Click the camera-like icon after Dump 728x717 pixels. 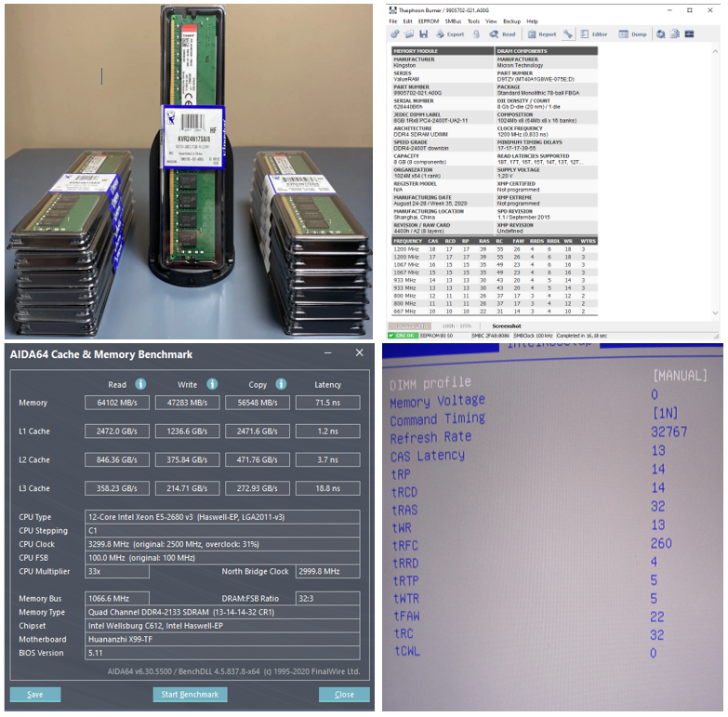coord(661,33)
